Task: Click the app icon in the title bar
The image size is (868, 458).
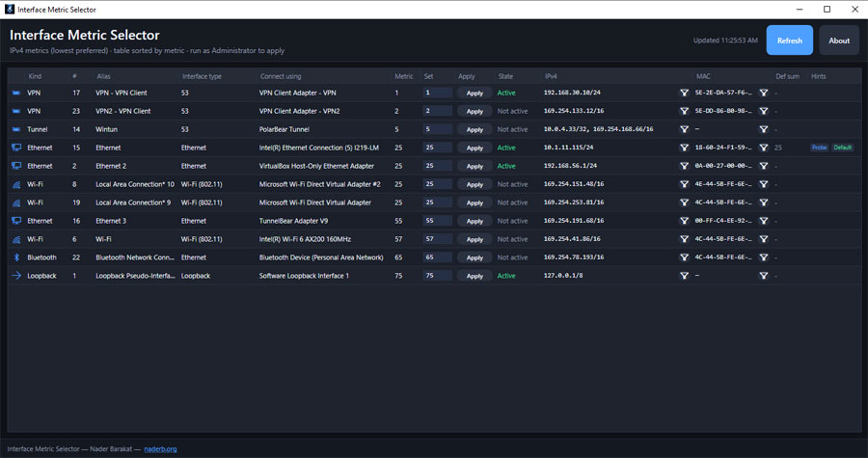Action: [9, 10]
